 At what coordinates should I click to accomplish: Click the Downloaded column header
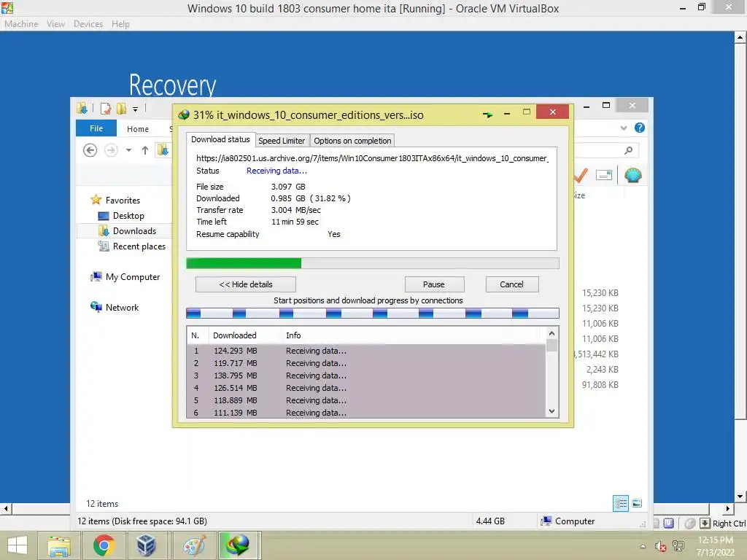click(x=234, y=335)
